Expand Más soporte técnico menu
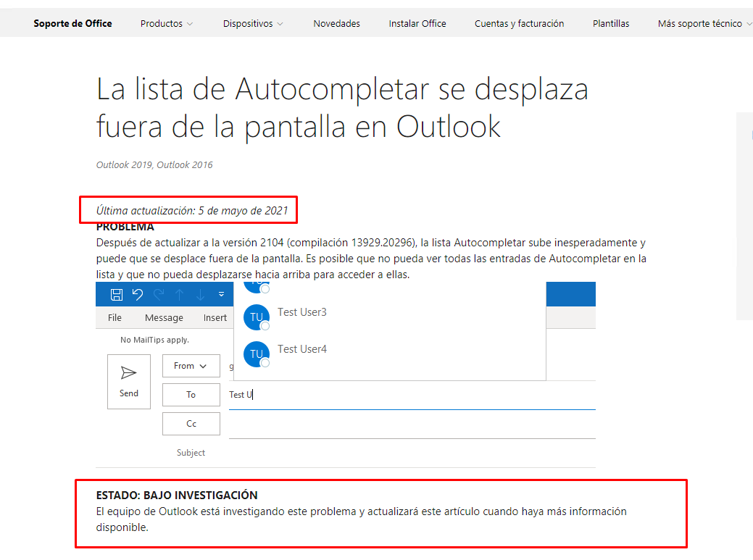 click(x=704, y=23)
